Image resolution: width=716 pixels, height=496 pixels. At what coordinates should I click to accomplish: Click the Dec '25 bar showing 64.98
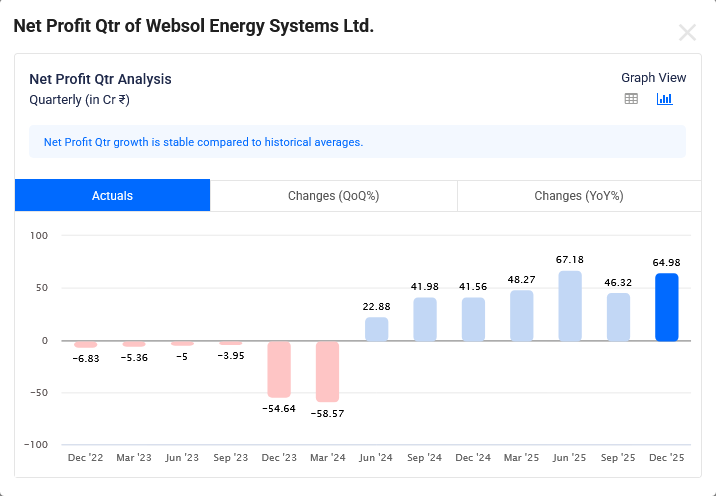coord(667,307)
